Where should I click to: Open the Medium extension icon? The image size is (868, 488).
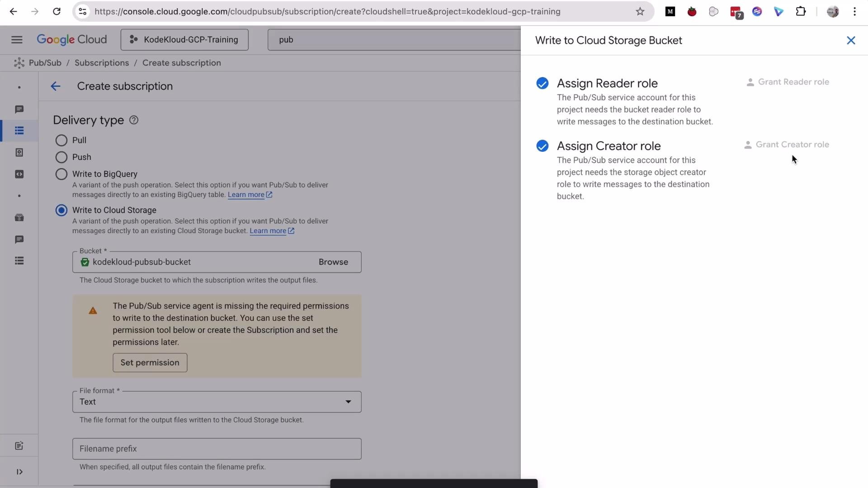click(670, 12)
